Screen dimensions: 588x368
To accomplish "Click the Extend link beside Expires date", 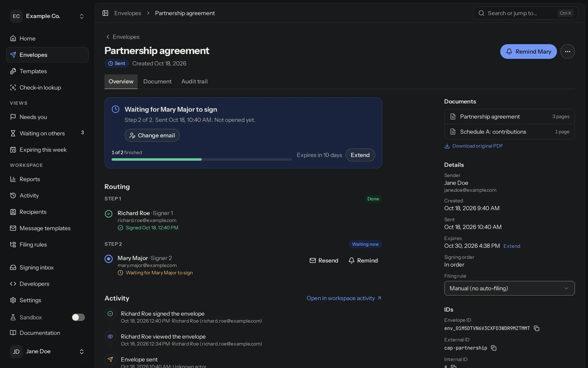I will pyautogui.click(x=511, y=246).
